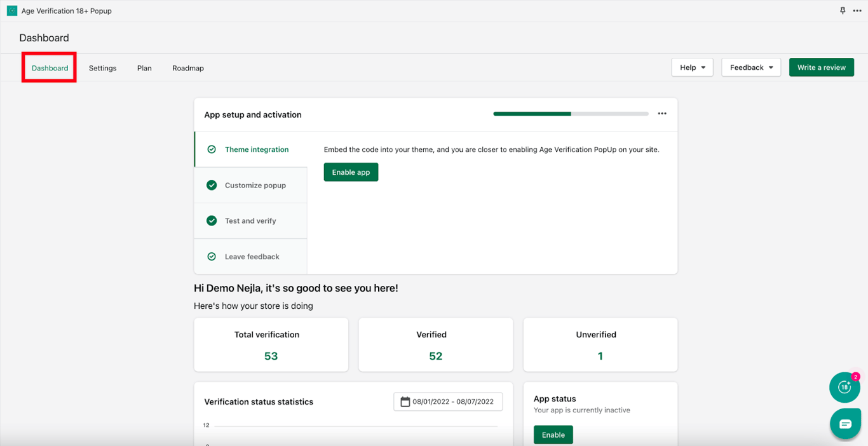Open the App setup card ellipsis menu
This screenshot has height=446, width=868.
pos(662,114)
